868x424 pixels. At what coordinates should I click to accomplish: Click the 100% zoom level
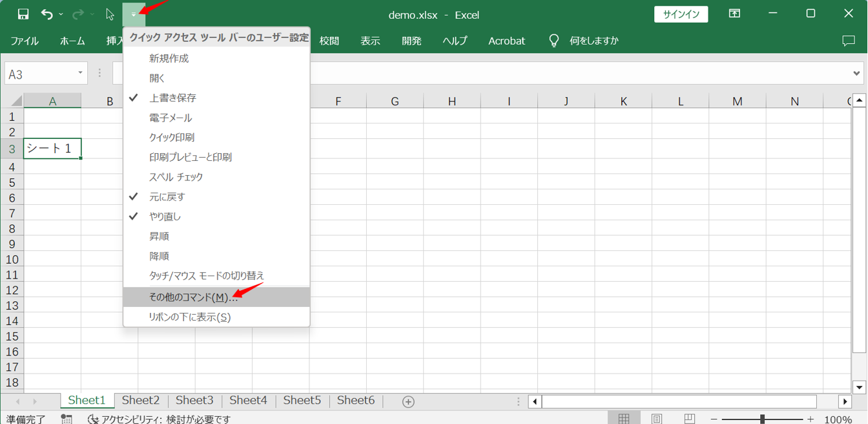(838, 419)
